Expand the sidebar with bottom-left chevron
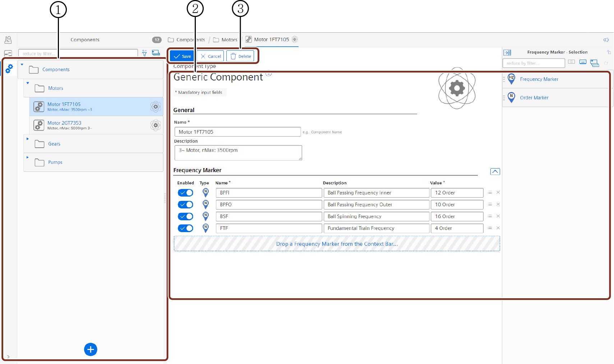Image resolution: width=614 pixels, height=364 pixels. click(8, 357)
